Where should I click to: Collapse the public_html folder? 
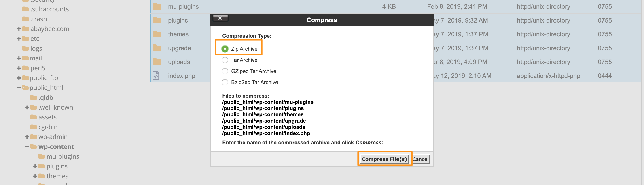pyautogui.click(x=19, y=88)
